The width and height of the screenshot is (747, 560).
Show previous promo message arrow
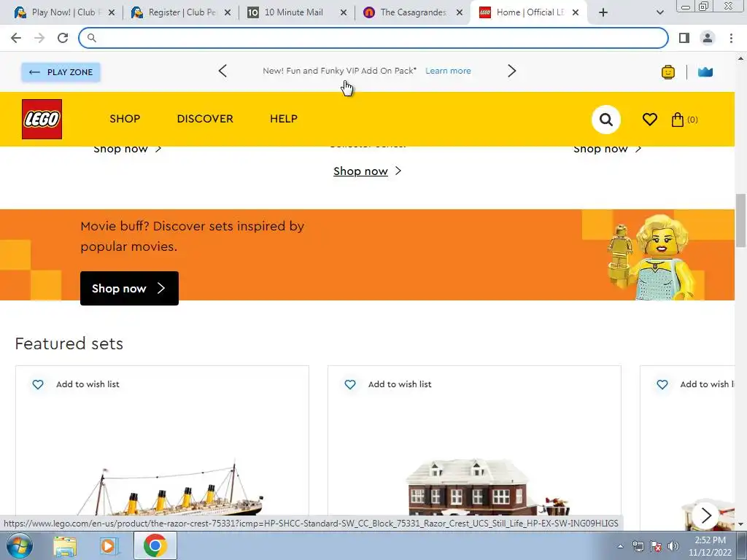(222, 71)
